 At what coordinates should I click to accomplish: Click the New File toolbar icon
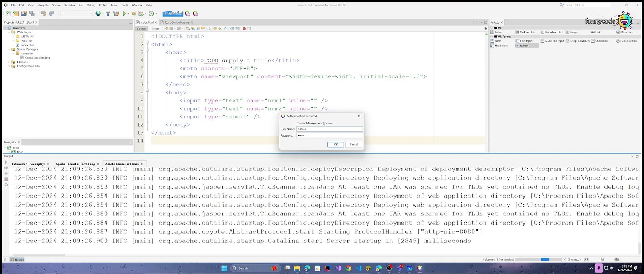pyautogui.click(x=8, y=14)
